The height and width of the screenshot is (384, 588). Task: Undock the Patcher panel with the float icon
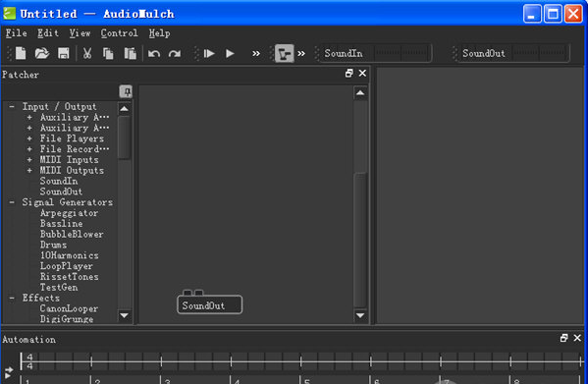[349, 73]
